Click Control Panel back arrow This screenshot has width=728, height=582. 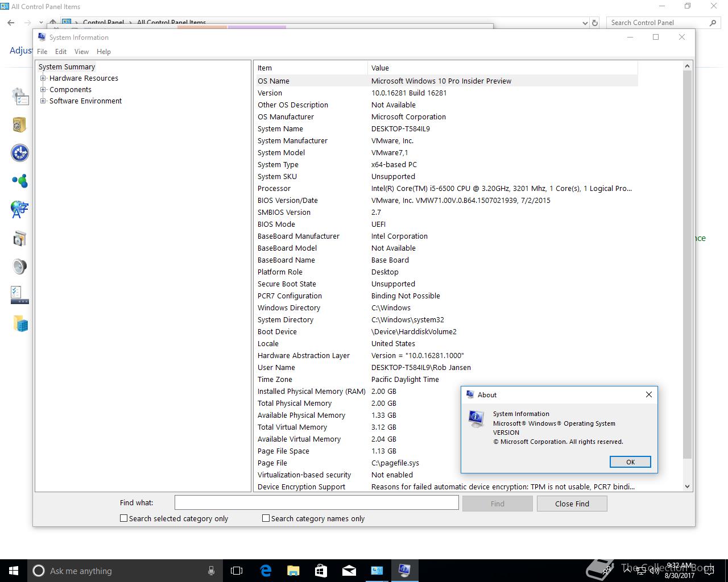(11, 23)
